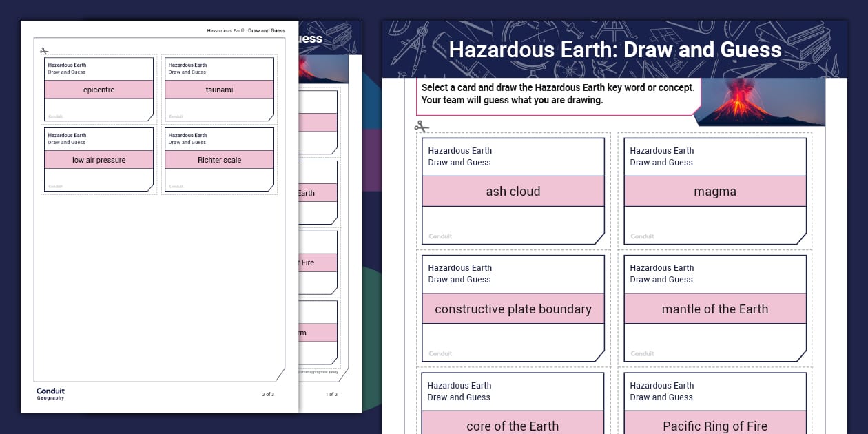
Task: Select the mantle of the Earth card
Action: [x=715, y=309]
